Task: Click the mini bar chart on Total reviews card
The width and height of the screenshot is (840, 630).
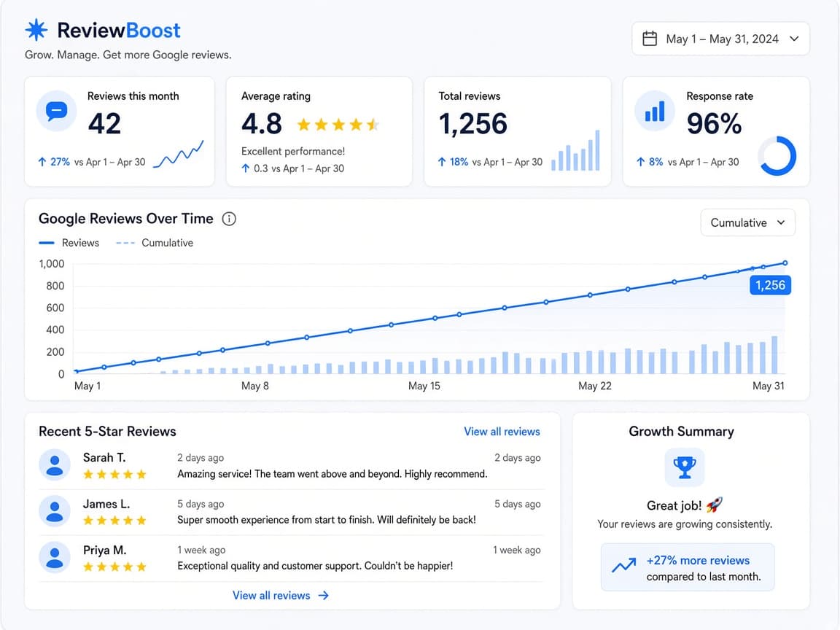Action: click(575, 150)
